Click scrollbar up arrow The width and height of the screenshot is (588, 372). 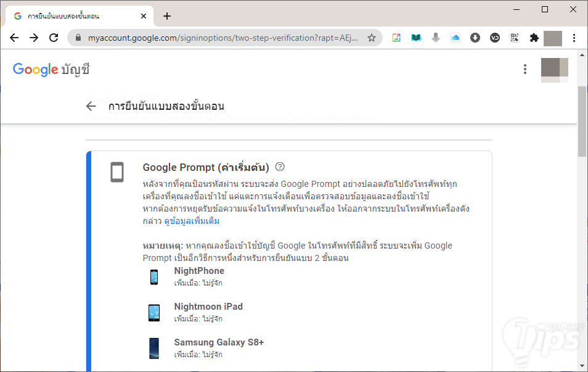(x=582, y=55)
